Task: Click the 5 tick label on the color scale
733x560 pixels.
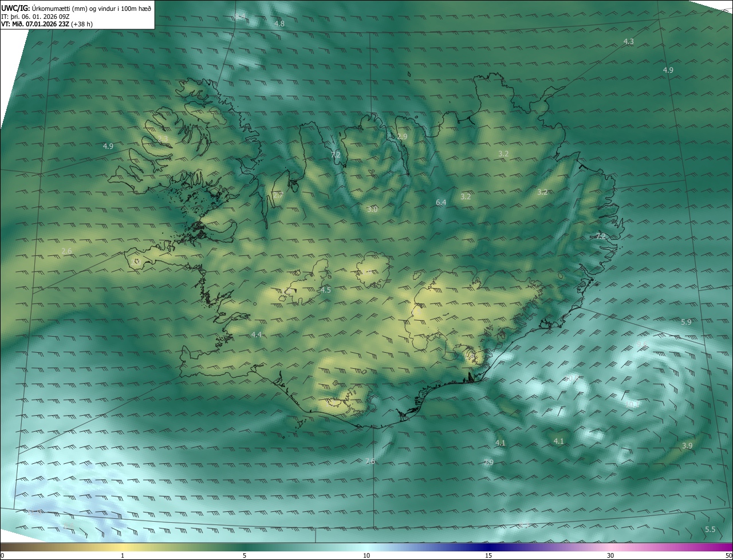Action: pos(245,555)
